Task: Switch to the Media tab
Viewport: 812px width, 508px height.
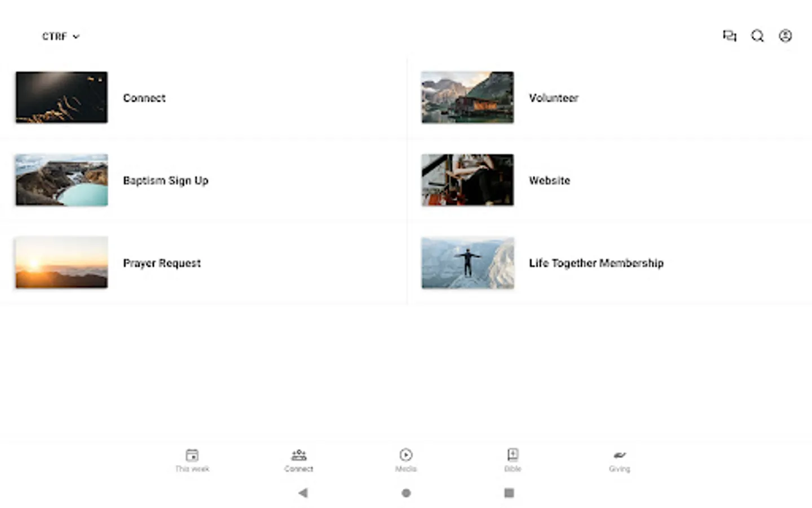Action: click(405, 459)
